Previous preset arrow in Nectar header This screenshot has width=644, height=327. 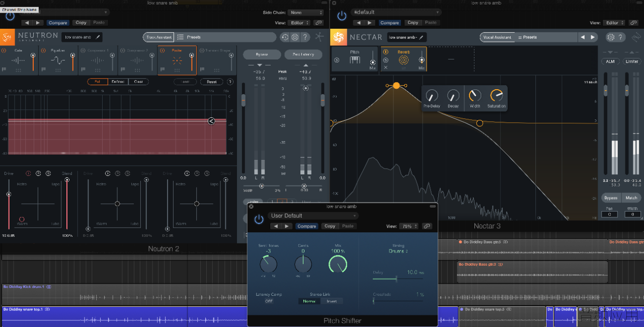[x=358, y=23]
